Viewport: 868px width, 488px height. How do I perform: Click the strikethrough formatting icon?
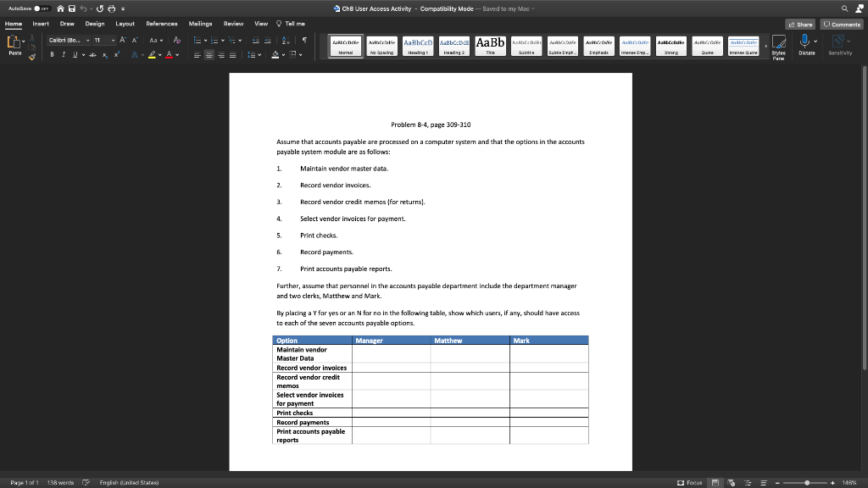93,54
